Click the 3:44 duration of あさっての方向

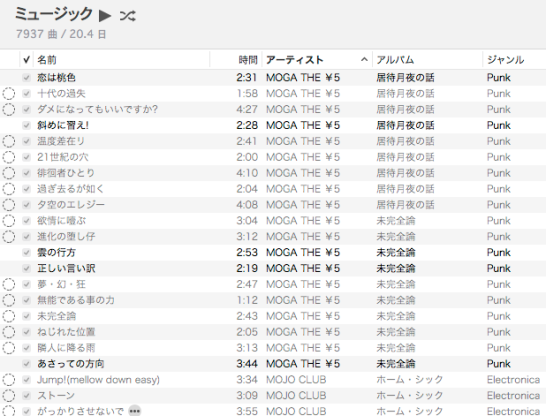247,364
